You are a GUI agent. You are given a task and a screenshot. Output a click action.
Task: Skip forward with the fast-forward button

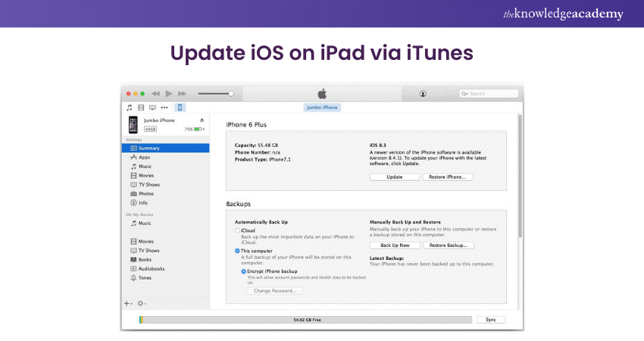click(183, 93)
